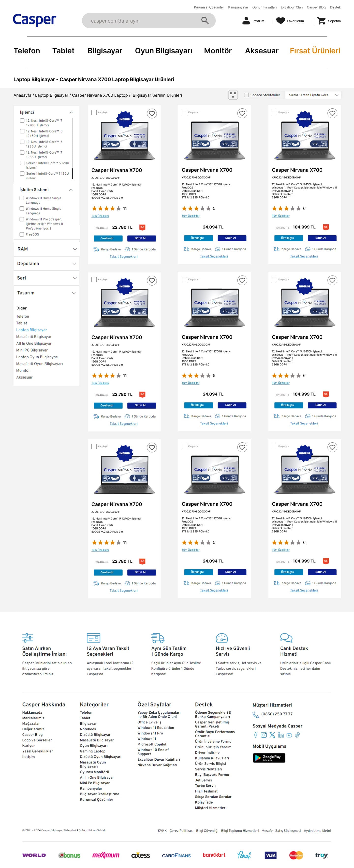Click the Maximum card logo
Screen dimensions: 354x868
(x=106, y=855)
